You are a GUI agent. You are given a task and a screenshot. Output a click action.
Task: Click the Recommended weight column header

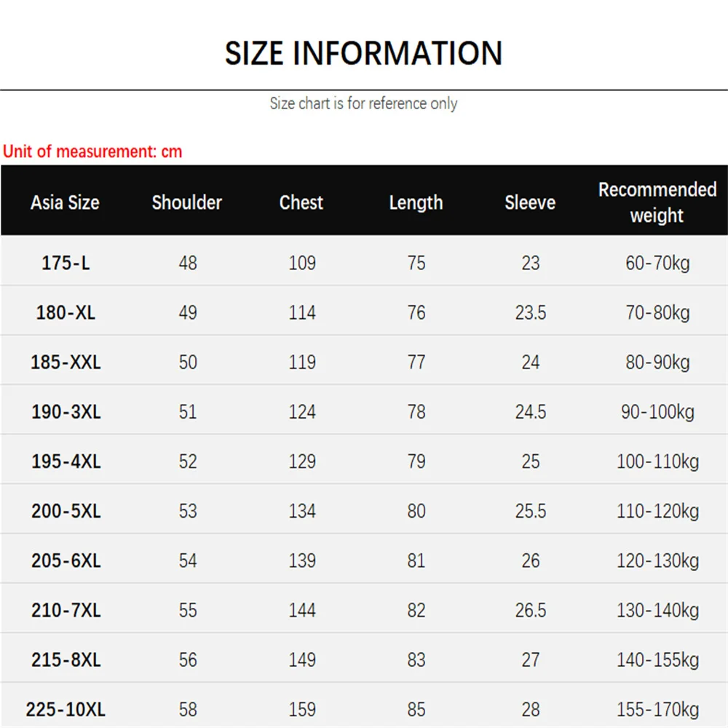click(657, 202)
